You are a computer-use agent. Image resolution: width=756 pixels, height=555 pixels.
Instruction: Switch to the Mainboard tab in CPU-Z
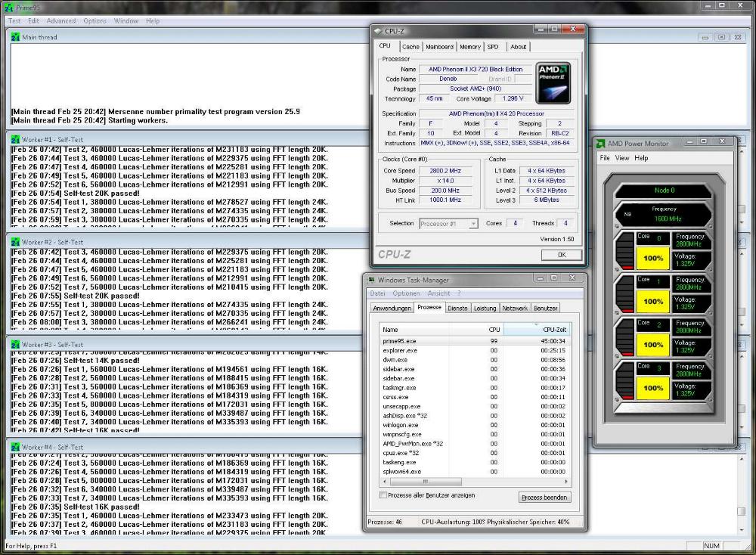click(439, 47)
